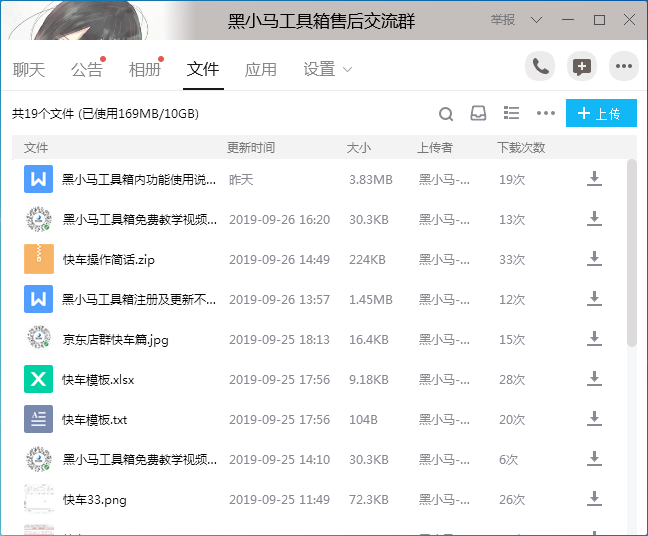Viewport: 648px width, 536px height.
Task: Download 快车33.png
Action: tap(594, 499)
